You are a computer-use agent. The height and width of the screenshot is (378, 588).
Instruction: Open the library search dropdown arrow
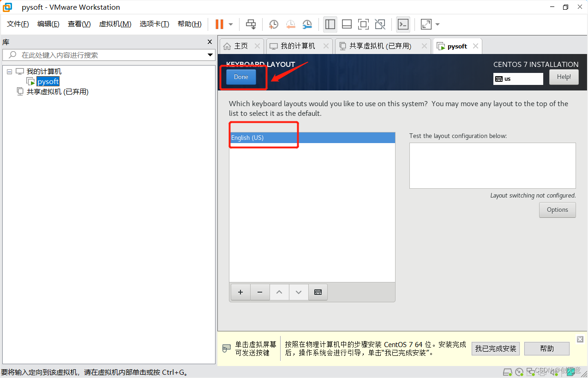[x=210, y=55]
